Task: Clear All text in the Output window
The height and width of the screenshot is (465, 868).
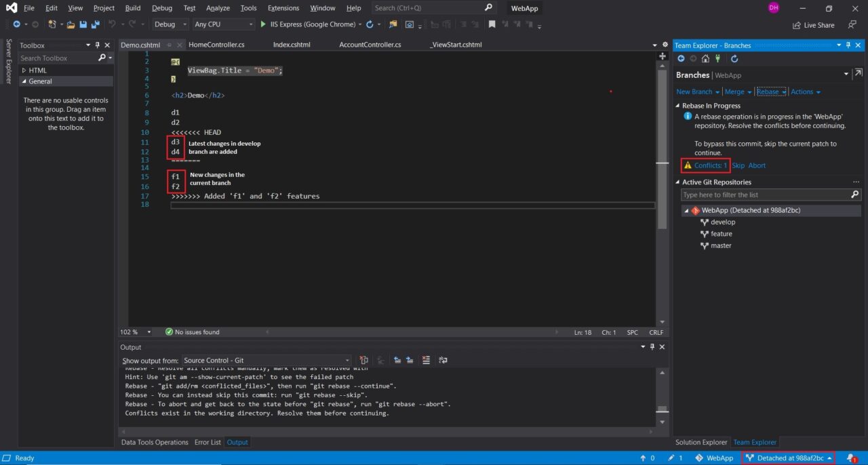Action: pyautogui.click(x=425, y=360)
